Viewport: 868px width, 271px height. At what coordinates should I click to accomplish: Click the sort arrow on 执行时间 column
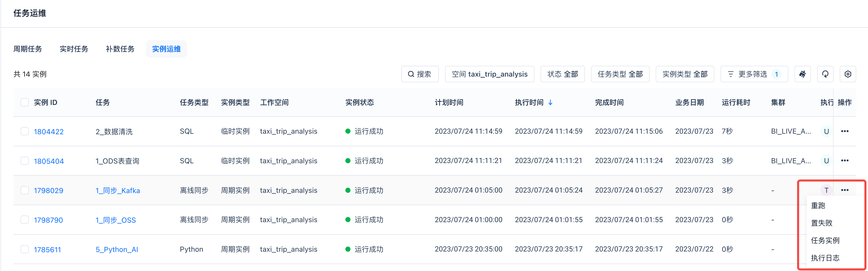(550, 103)
